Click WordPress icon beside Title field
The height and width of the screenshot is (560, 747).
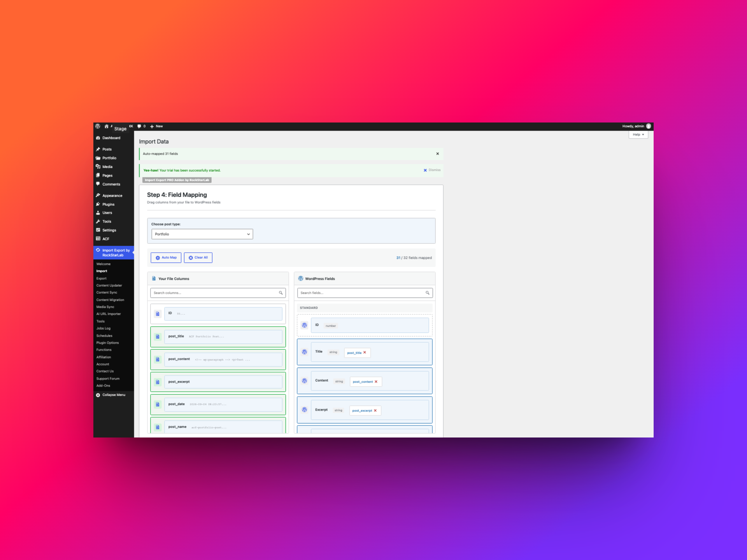click(305, 352)
